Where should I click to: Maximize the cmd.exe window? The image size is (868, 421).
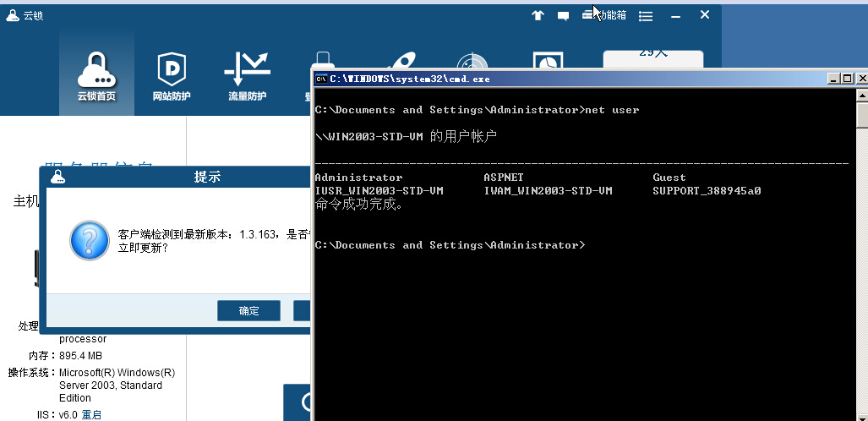[847, 79]
